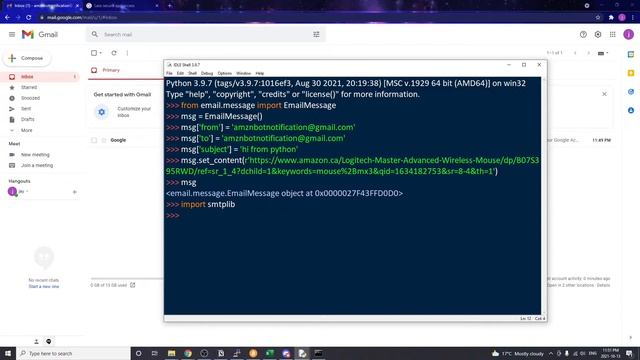Open Google Contacts side panel icon
The height and width of the screenshot is (360, 640).
(631, 111)
